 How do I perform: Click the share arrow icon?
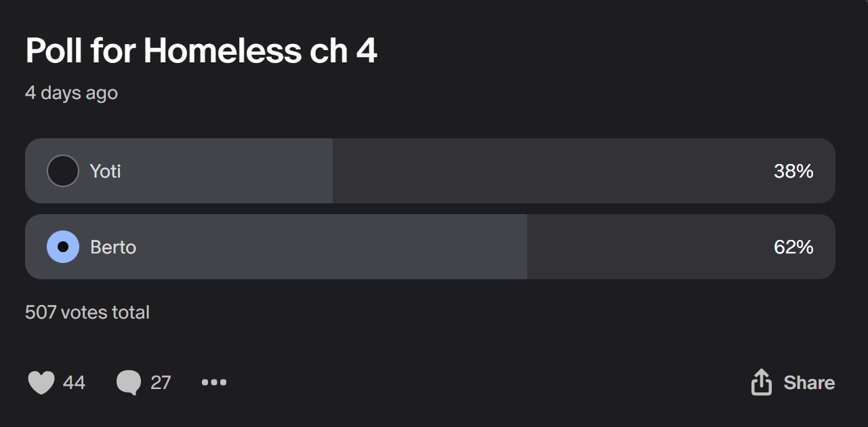(x=762, y=382)
